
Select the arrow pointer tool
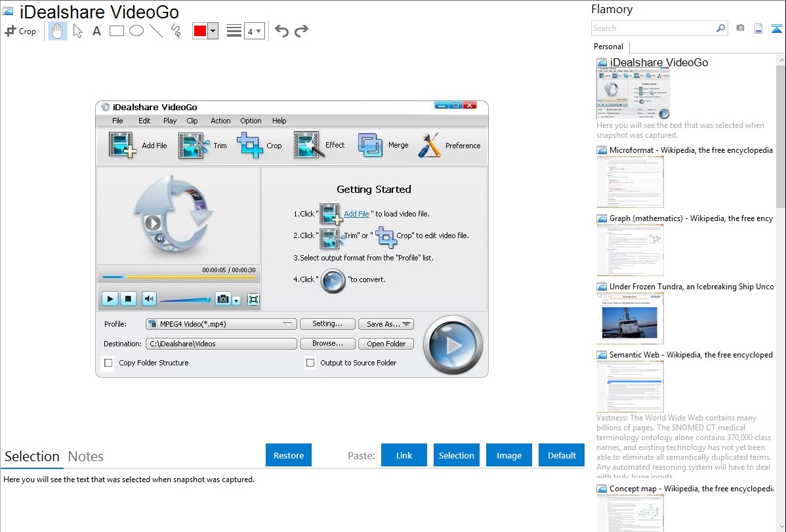tap(77, 31)
